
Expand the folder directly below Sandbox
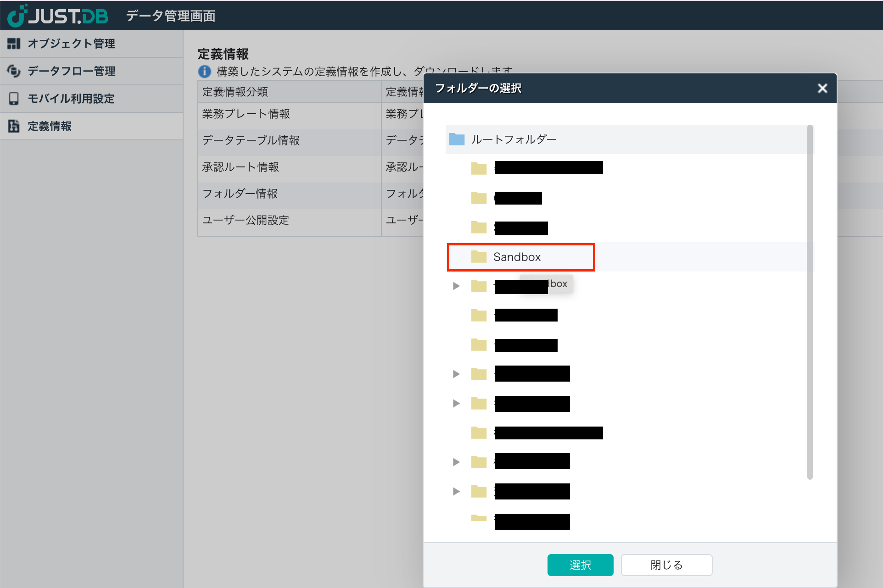tap(456, 286)
